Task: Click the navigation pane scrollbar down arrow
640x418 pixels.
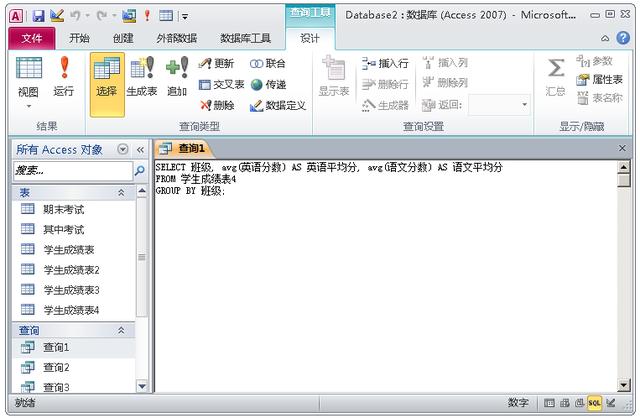Action: tap(142, 386)
